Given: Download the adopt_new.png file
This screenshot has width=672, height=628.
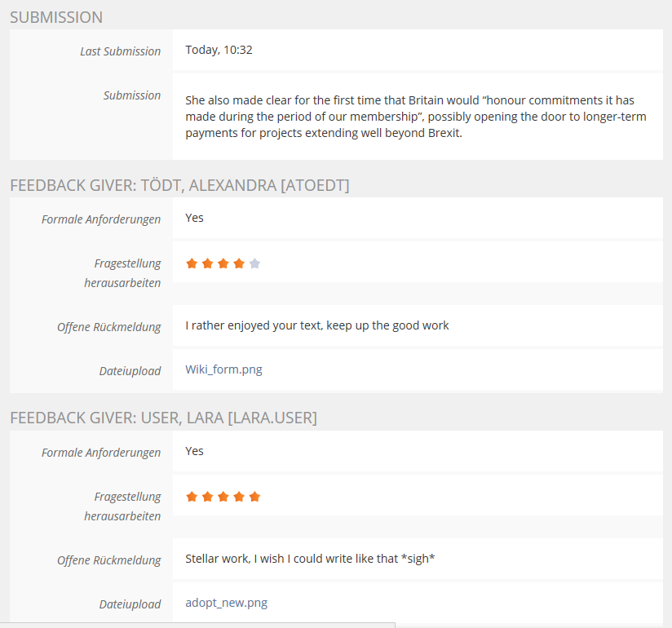Looking at the screenshot, I should (x=226, y=603).
